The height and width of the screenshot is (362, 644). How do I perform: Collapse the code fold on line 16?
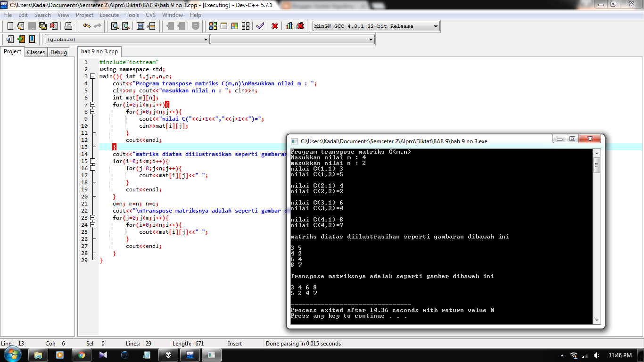(93, 168)
